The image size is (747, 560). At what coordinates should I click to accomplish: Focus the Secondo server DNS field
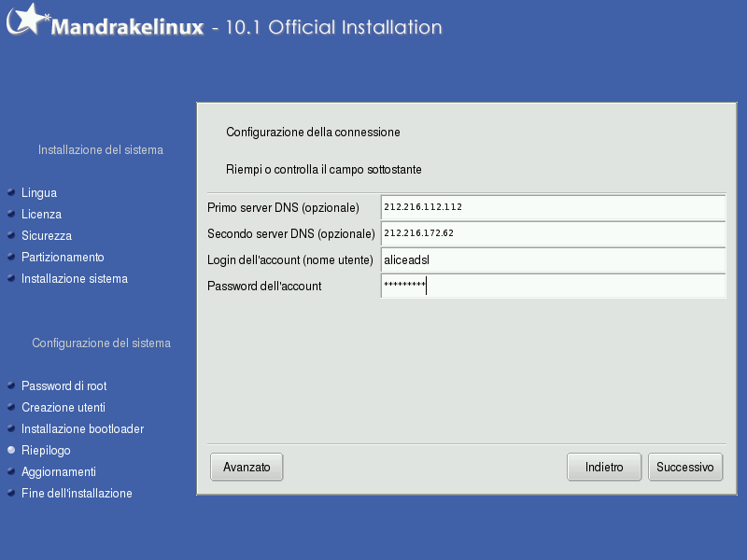553,233
